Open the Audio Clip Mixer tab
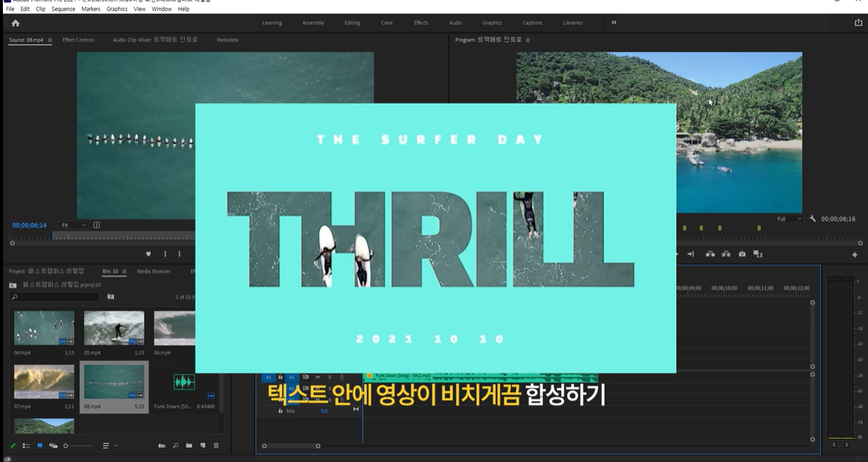 pyautogui.click(x=155, y=40)
